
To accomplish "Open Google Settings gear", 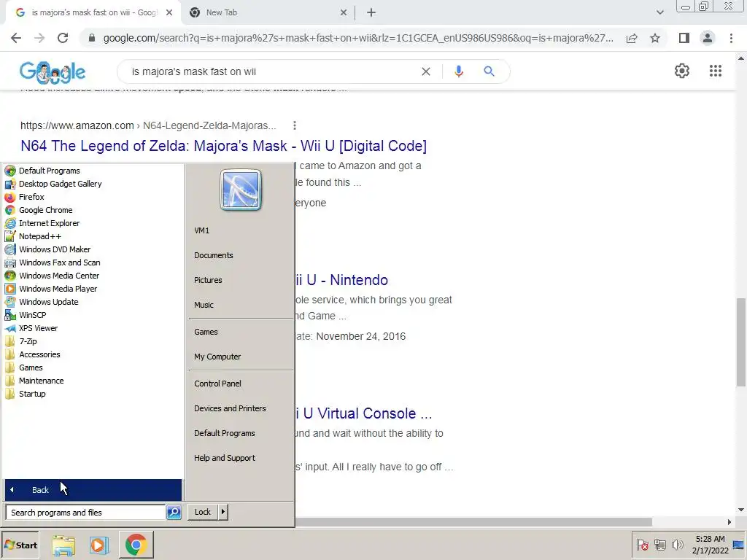I will [x=682, y=71].
